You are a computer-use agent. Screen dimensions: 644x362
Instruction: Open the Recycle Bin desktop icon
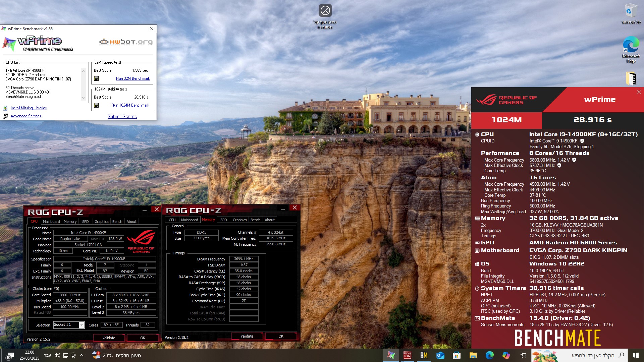pyautogui.click(x=631, y=14)
